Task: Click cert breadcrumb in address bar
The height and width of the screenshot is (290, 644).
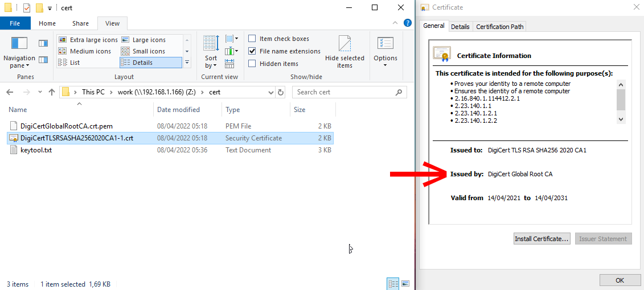Action: pos(215,92)
